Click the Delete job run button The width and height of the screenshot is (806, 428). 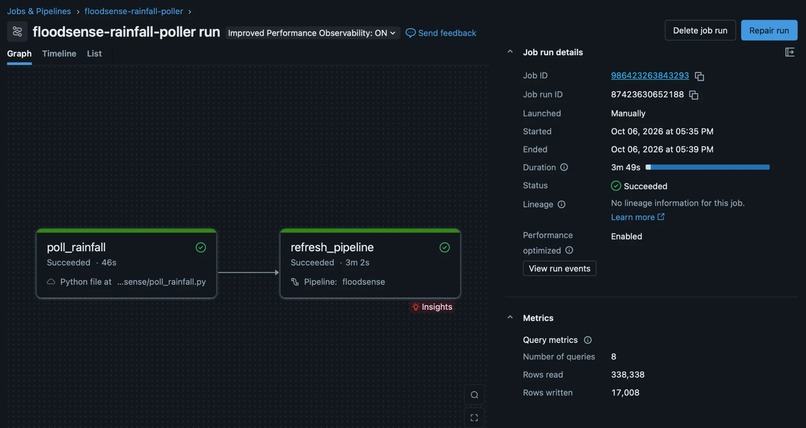(x=700, y=30)
